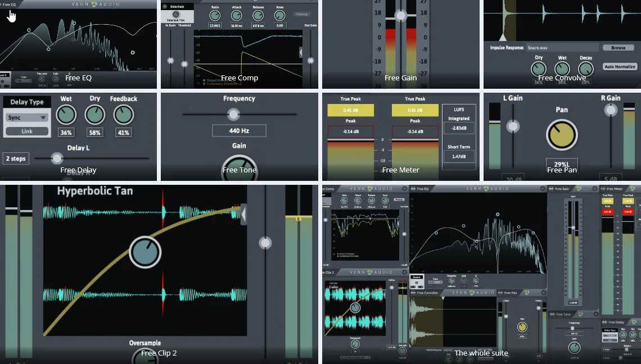Click the Snare.wav impulse response field

(562, 48)
